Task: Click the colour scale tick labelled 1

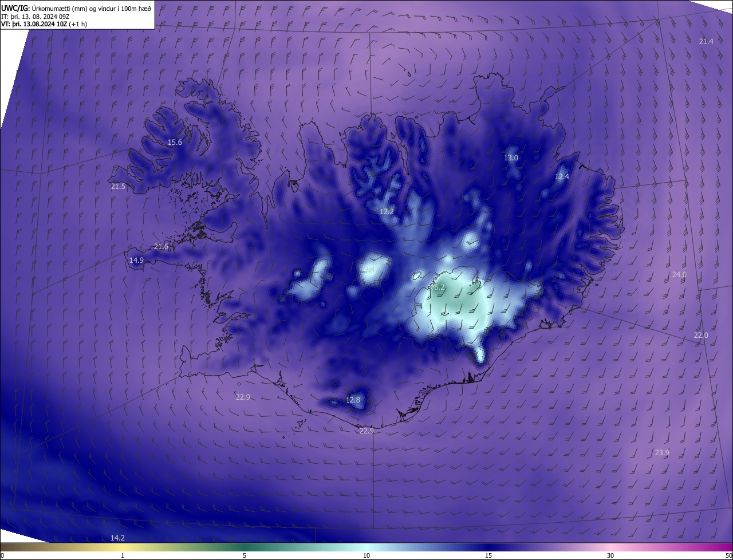Action: [x=123, y=555]
